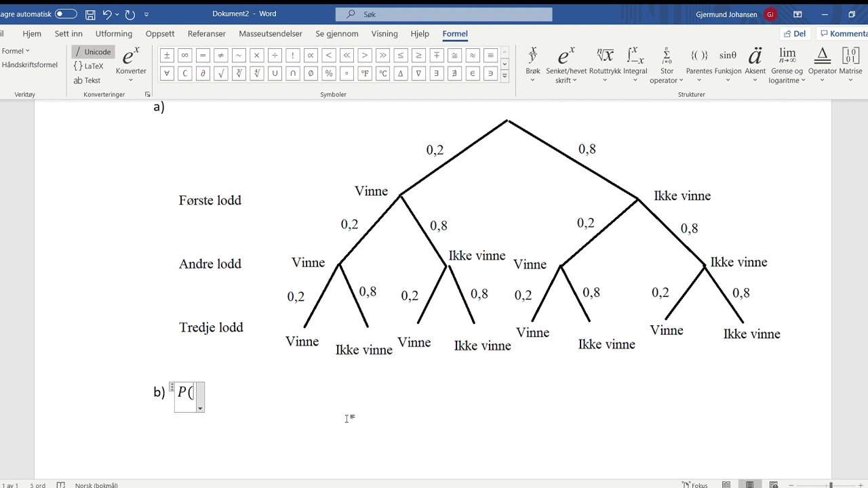868x488 pixels.
Task: Open the Rotuttrykk radical dropdown
Action: (x=604, y=65)
